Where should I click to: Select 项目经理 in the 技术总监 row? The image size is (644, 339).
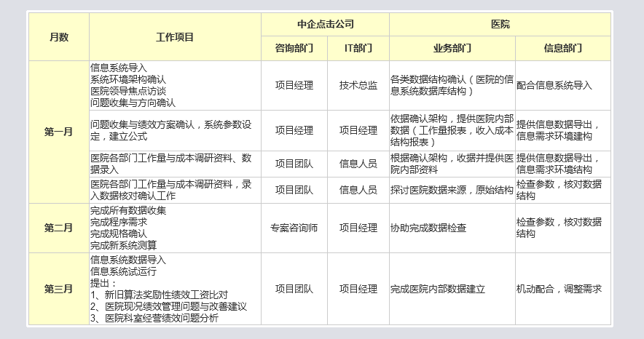(294, 85)
